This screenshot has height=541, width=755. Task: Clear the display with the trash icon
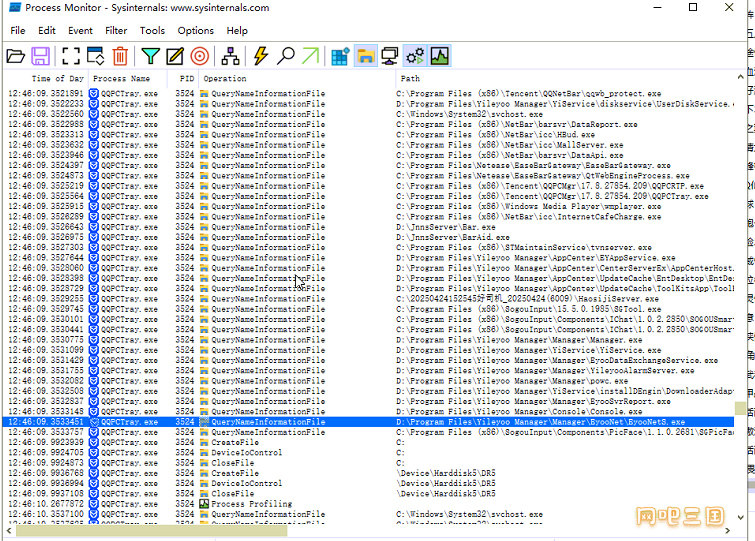(120, 56)
